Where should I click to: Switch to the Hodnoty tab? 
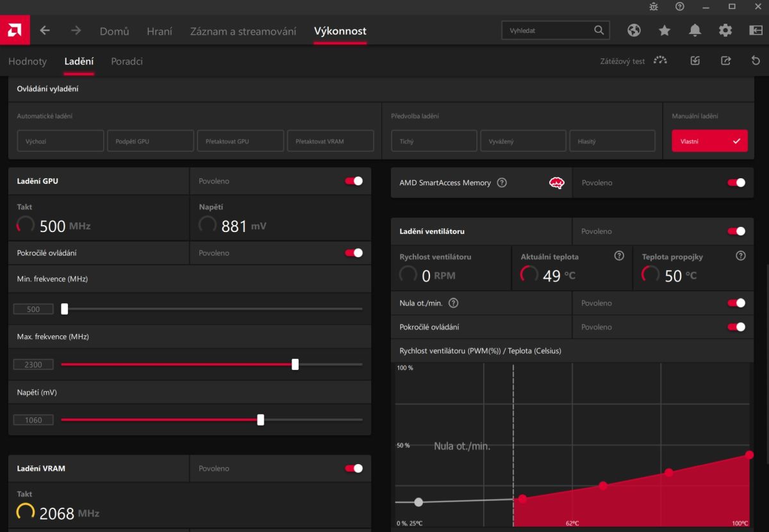pyautogui.click(x=28, y=62)
